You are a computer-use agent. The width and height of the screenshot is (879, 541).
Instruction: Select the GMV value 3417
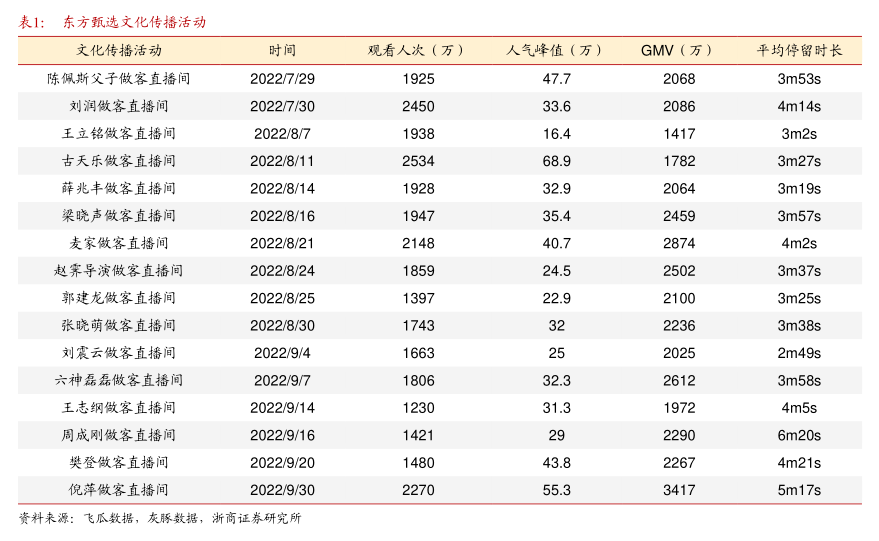[679, 490]
